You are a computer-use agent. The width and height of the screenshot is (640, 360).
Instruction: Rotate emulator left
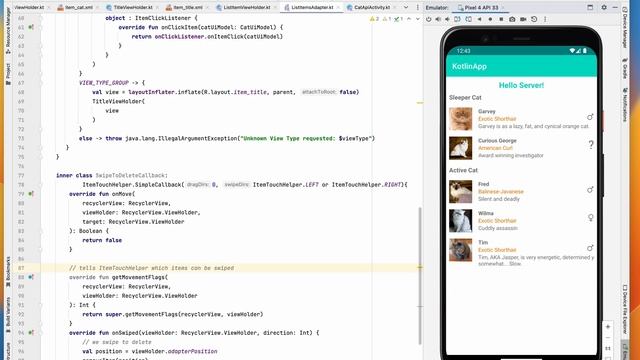click(457, 19)
